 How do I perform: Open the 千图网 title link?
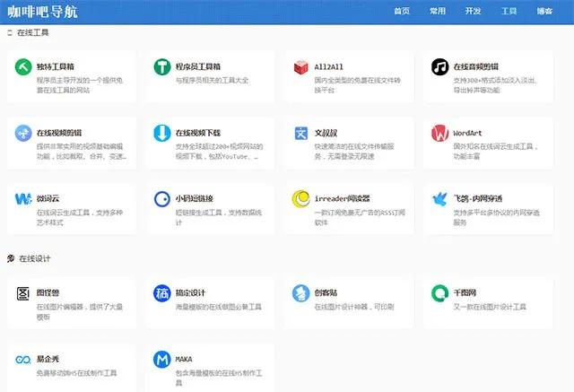click(465, 292)
